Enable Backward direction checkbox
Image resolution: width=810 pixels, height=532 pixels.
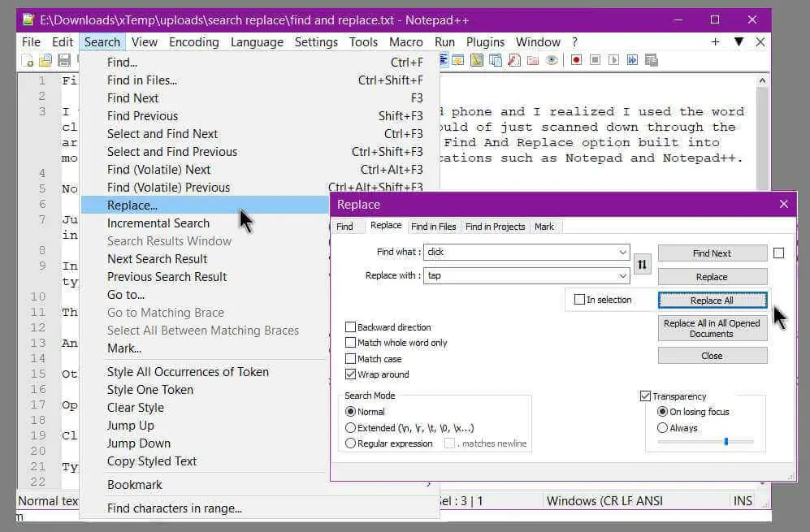click(350, 327)
